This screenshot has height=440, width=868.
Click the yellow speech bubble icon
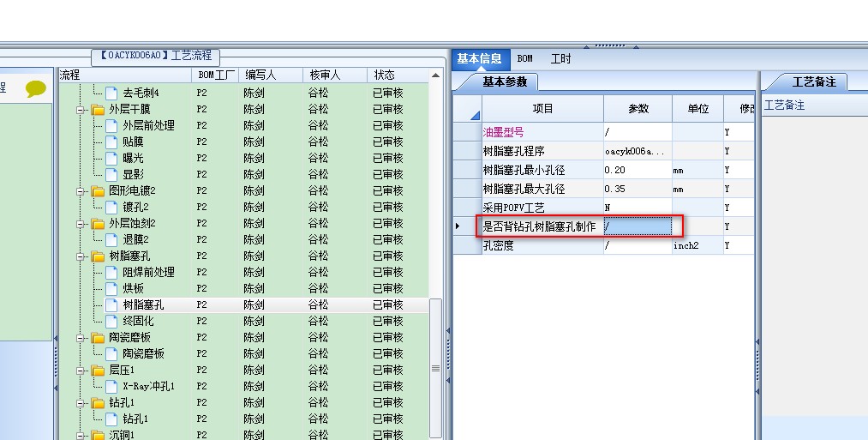(36, 88)
